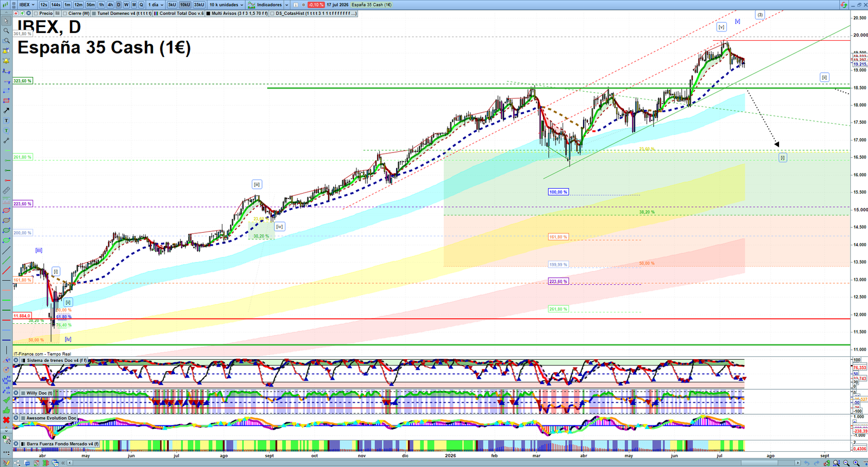Click the Precio list settings icon

[58, 13]
